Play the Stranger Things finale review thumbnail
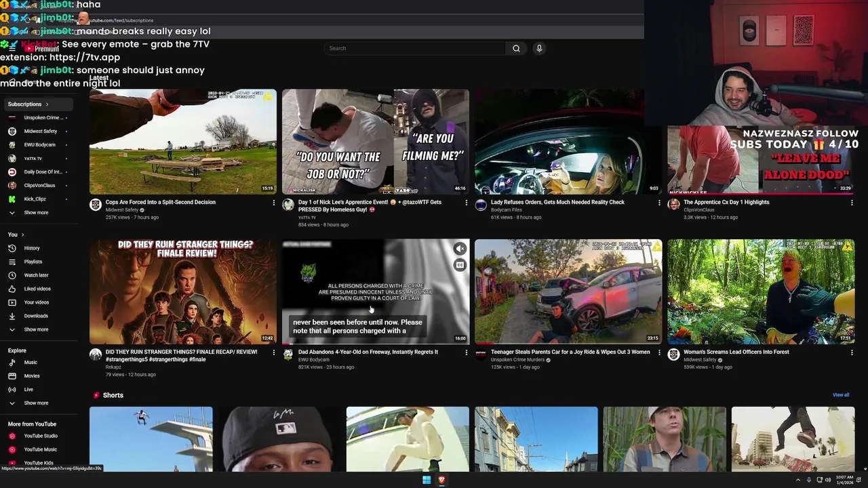Image resolution: width=868 pixels, height=488 pixels. (x=183, y=291)
